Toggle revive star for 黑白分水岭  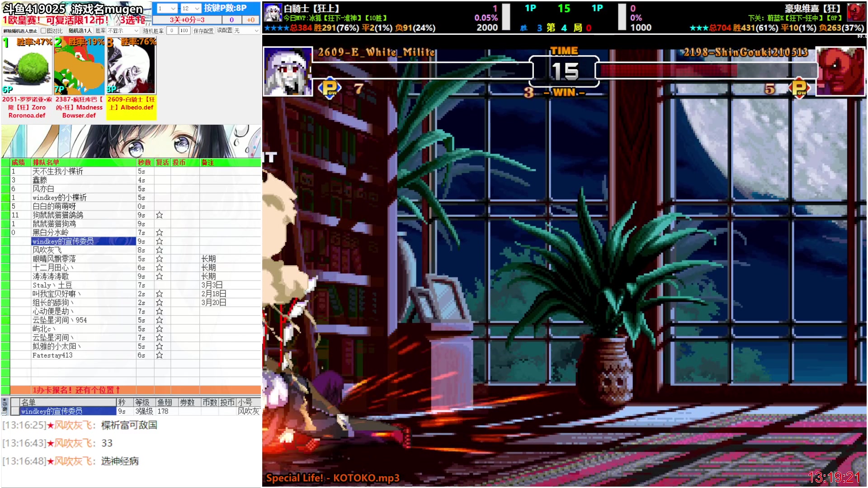159,233
